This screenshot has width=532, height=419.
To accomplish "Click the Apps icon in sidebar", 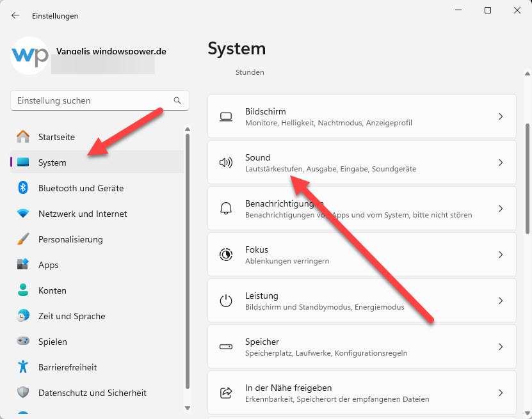I will (x=23, y=264).
